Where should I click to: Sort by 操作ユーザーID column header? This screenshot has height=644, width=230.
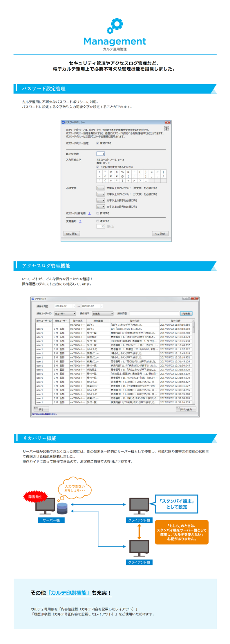44,321
